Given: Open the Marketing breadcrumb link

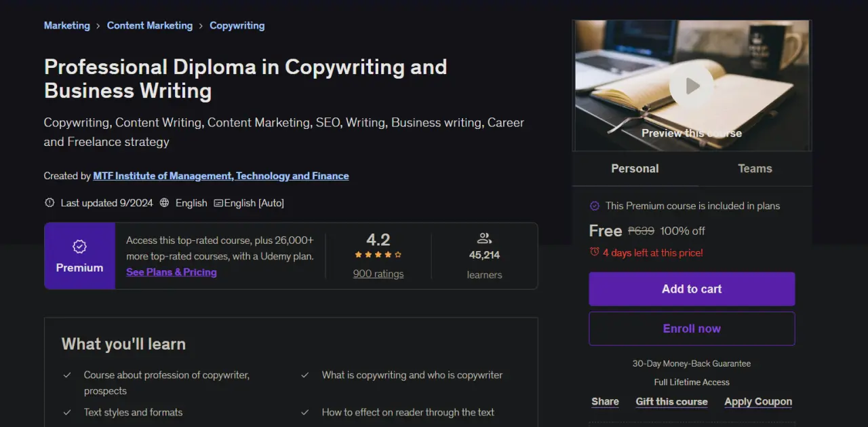Looking at the screenshot, I should (67, 25).
